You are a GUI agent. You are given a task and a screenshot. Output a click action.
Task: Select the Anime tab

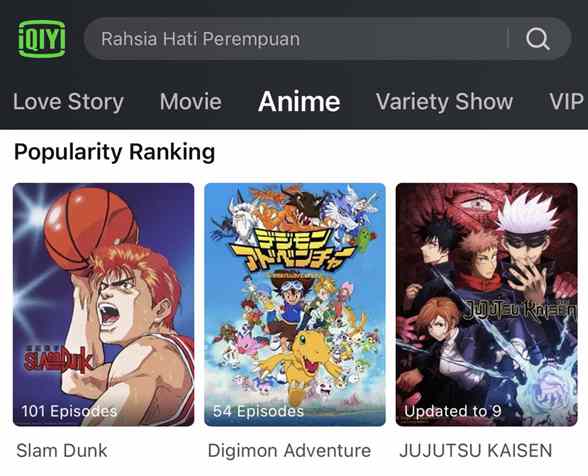[299, 102]
